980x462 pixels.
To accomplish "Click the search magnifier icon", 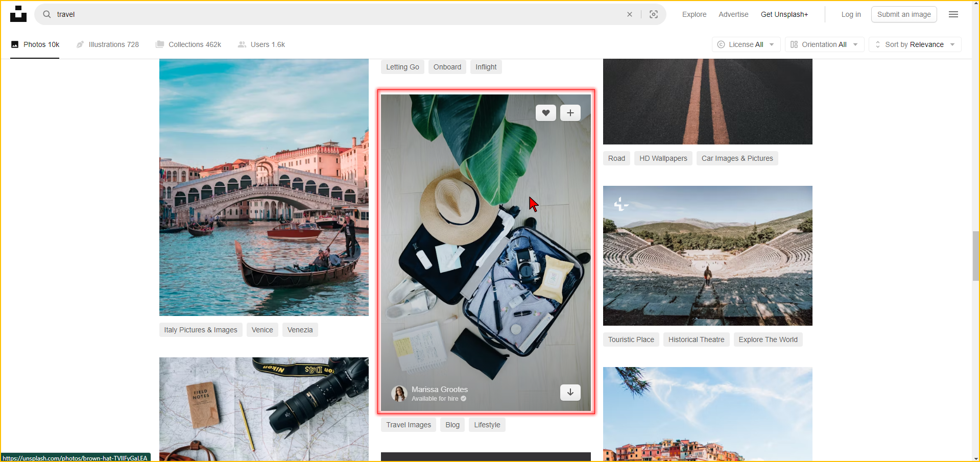I will click(47, 14).
